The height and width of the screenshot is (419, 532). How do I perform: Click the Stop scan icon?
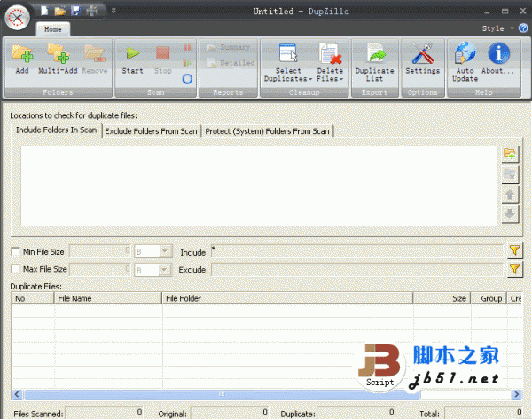click(x=163, y=59)
